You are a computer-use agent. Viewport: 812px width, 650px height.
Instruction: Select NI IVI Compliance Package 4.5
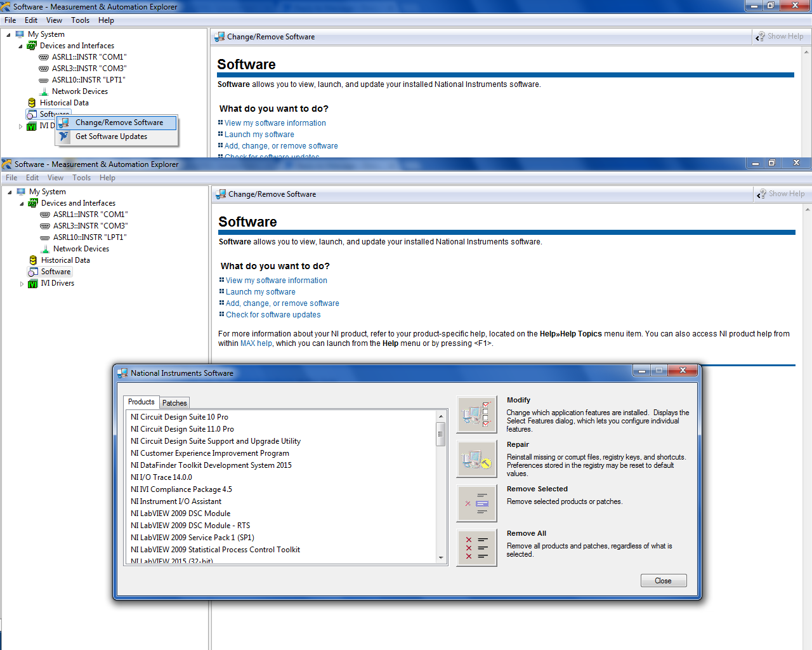(181, 489)
